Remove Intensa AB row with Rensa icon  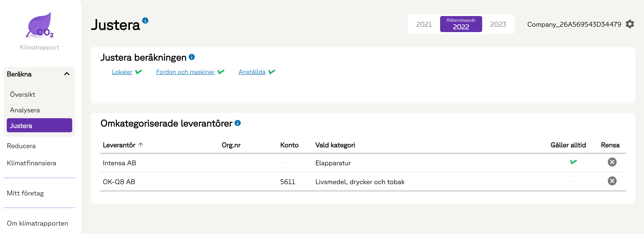612,162
